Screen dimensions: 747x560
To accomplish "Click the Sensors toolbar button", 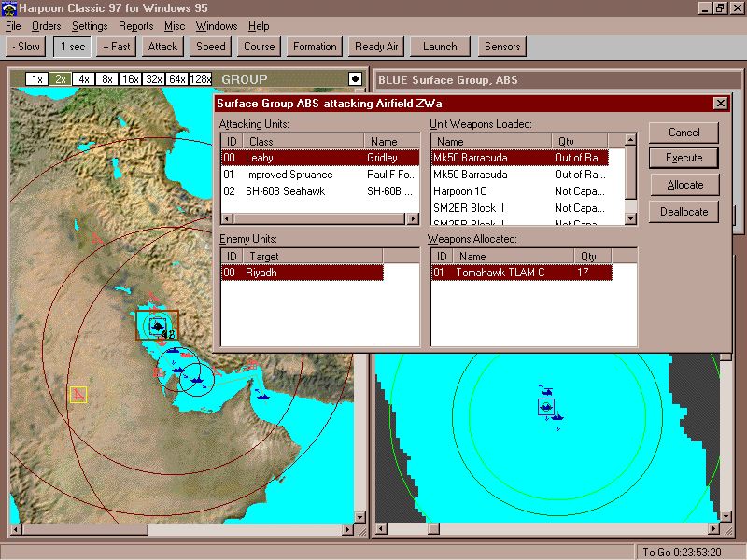I will (x=502, y=47).
